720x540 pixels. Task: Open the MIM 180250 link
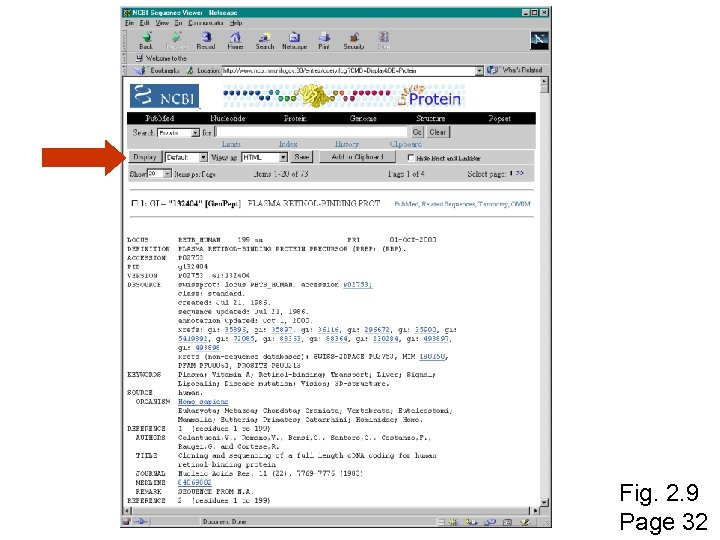(x=433, y=356)
